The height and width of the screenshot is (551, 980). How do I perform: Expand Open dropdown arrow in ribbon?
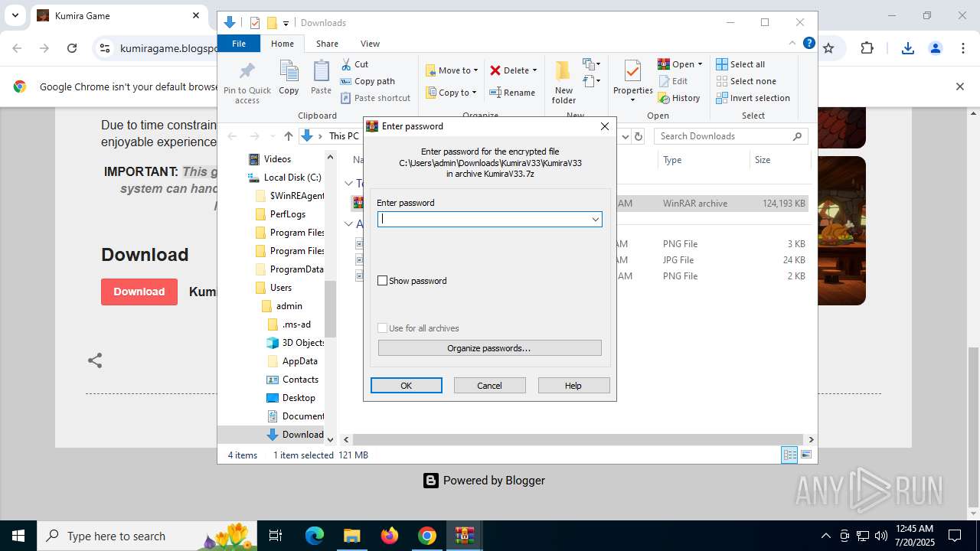click(x=700, y=64)
